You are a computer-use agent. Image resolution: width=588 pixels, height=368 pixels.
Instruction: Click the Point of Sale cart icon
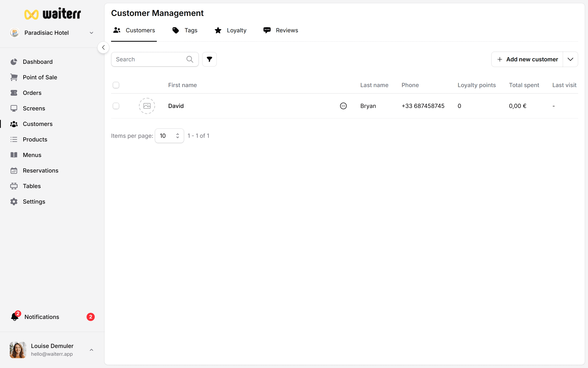tap(14, 77)
